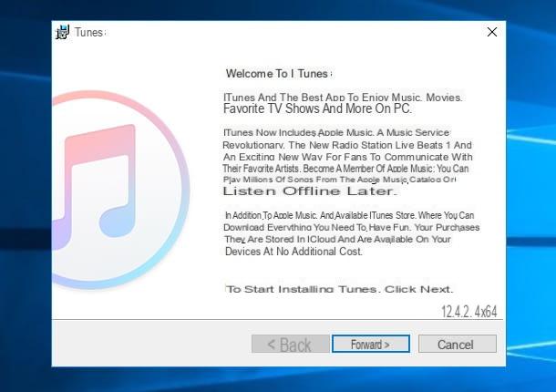Click the iTunes music note logo
The image size is (556, 392).
120,189
